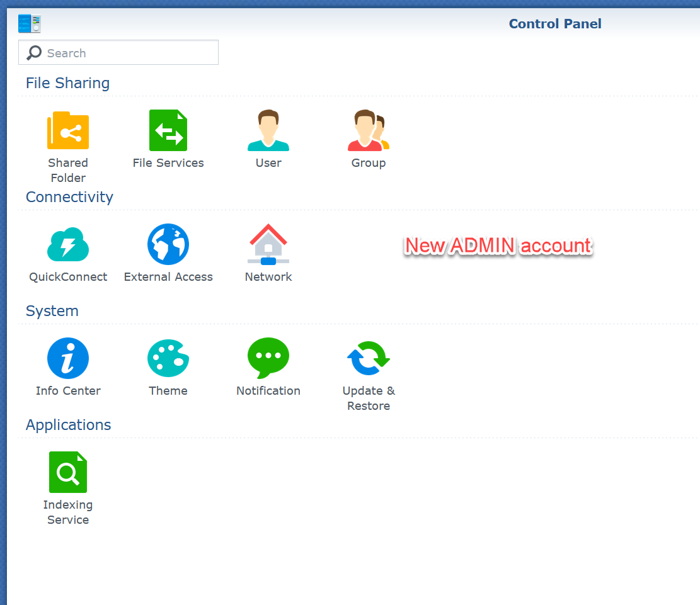
Task: Open File Services with green arrows icon
Action: pos(168,131)
